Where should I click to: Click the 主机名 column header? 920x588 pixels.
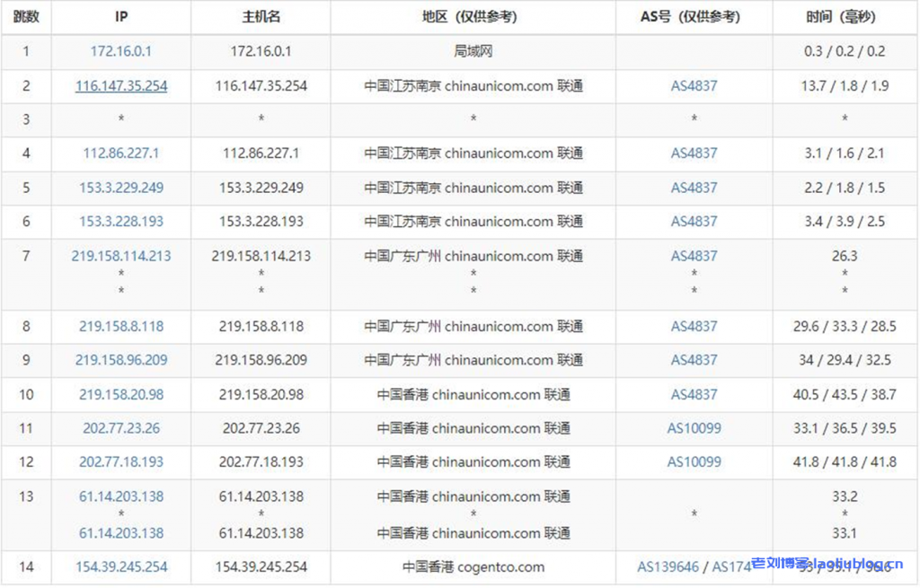coord(261,17)
